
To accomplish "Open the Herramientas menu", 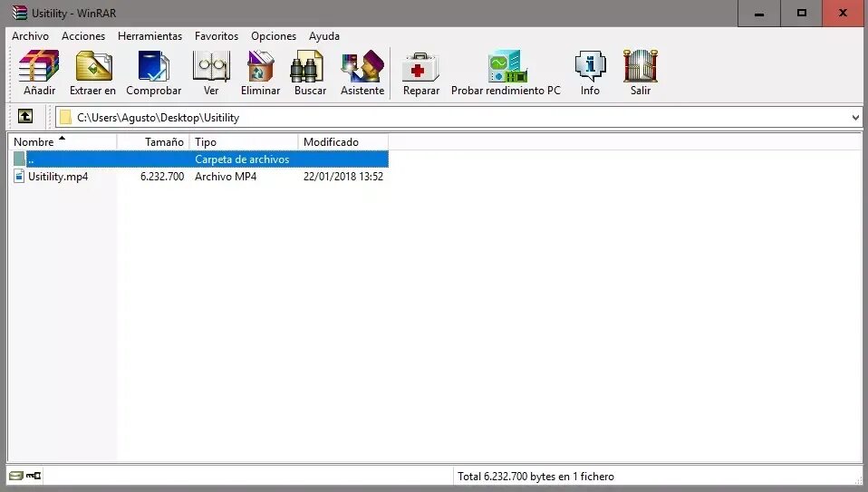I will (x=150, y=36).
